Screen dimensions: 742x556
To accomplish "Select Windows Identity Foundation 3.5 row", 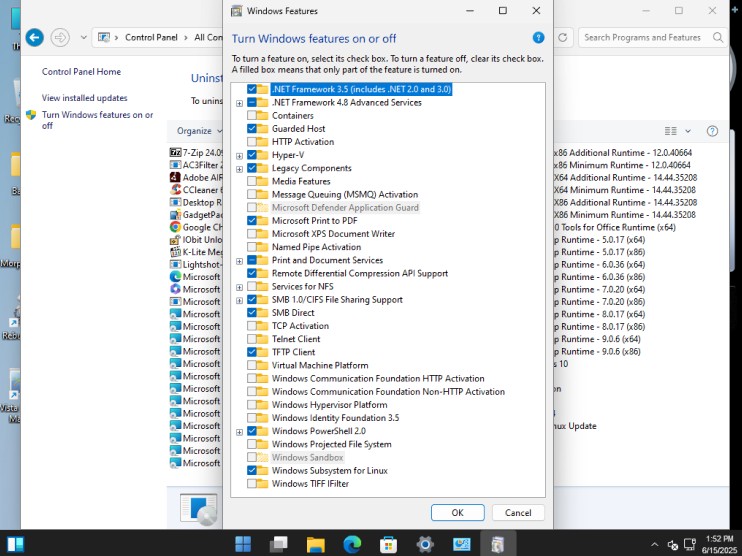I will pyautogui.click(x=335, y=418).
